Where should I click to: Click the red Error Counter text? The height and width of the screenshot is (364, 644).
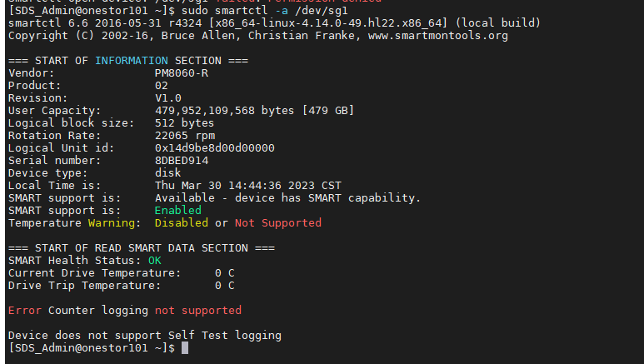[24, 310]
